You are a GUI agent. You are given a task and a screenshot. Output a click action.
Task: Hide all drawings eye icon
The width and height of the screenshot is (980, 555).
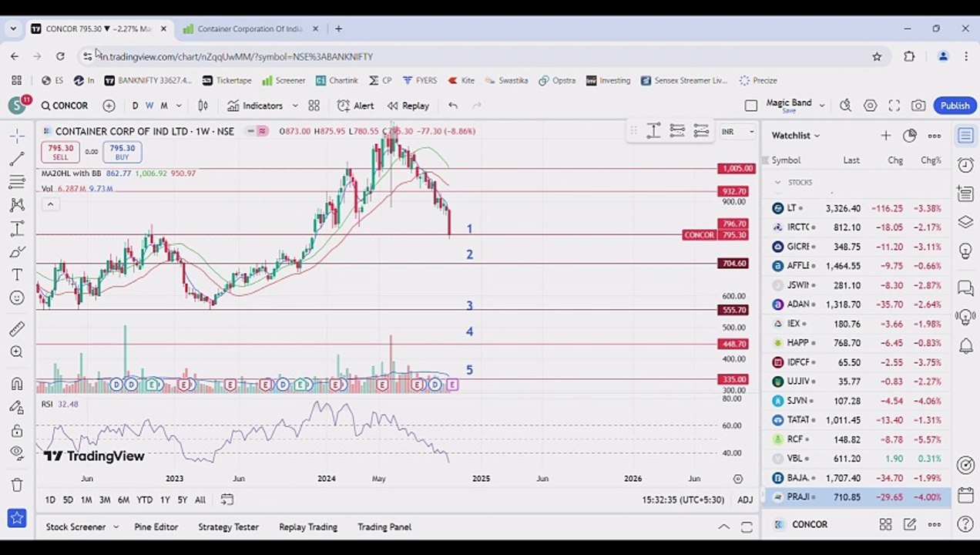(x=17, y=453)
